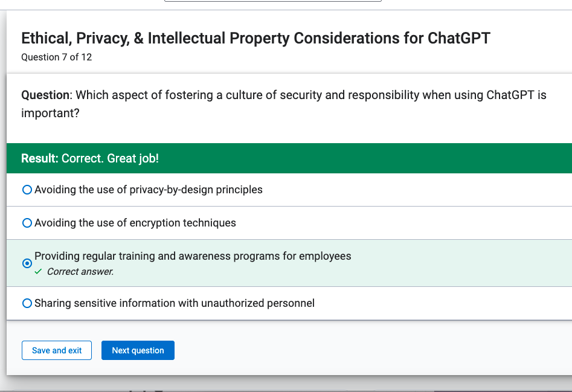Click the quiz title heading about ChatGPT
Viewport: 572px width, 392px height.
click(x=255, y=38)
